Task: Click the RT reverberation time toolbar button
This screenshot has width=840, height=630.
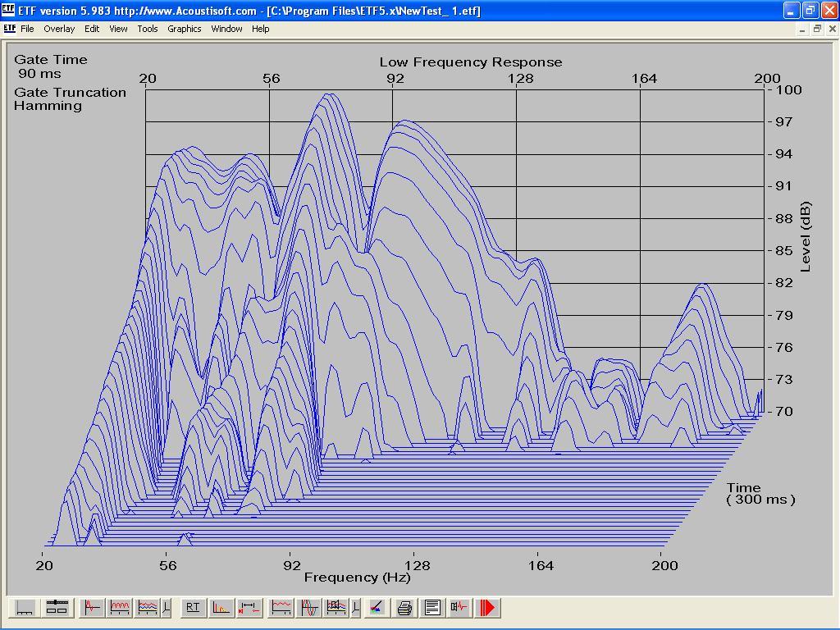Action: (193, 608)
